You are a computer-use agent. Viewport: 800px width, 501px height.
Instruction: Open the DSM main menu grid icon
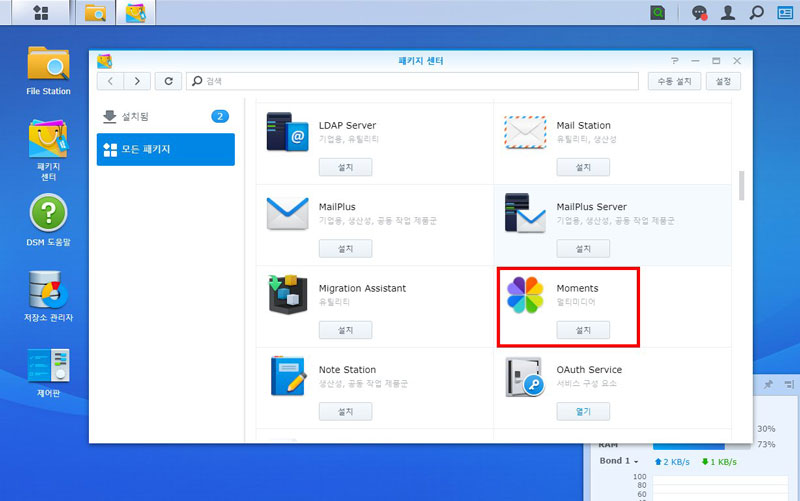click(x=41, y=13)
